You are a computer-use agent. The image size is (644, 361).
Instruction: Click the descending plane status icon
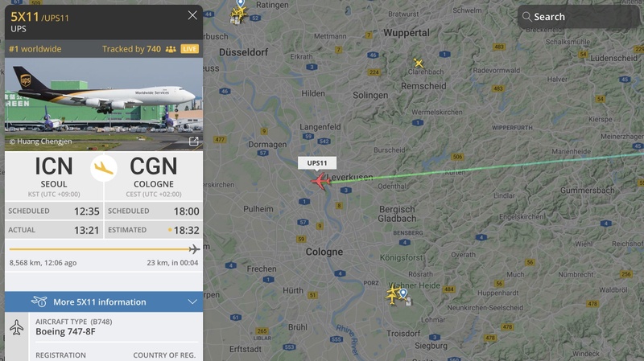tap(104, 168)
